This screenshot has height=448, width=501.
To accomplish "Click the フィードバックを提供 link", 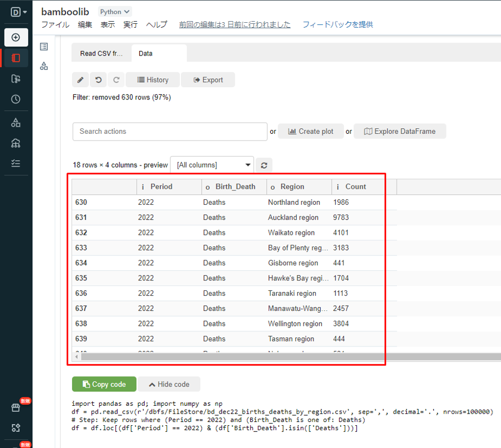I will (337, 24).
